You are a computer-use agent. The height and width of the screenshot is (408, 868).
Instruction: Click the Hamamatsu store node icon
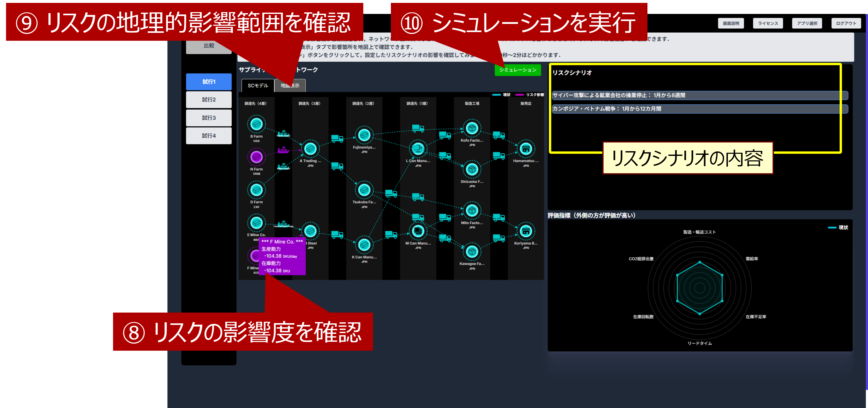526,149
